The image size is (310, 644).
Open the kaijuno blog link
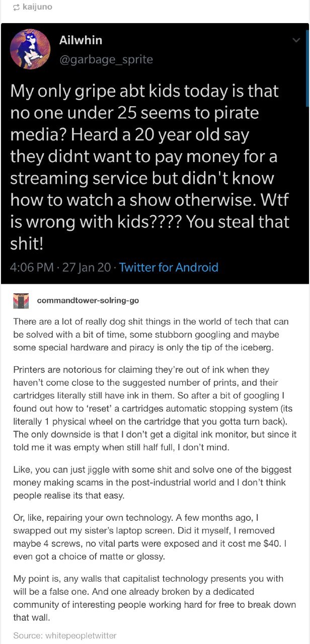[x=37, y=7]
